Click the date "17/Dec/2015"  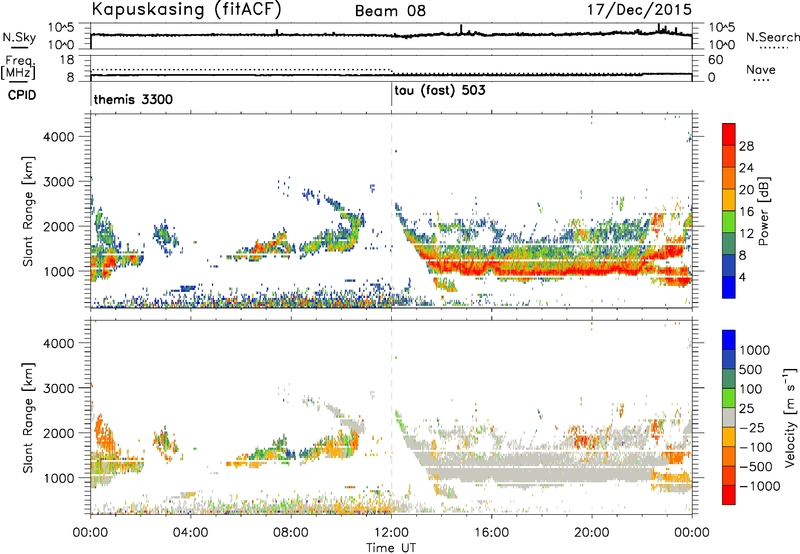pos(639,9)
